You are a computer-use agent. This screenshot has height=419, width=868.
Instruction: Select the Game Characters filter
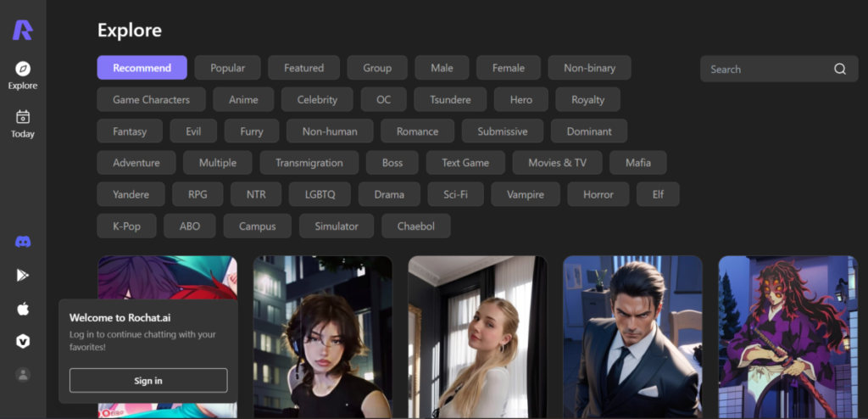[151, 99]
